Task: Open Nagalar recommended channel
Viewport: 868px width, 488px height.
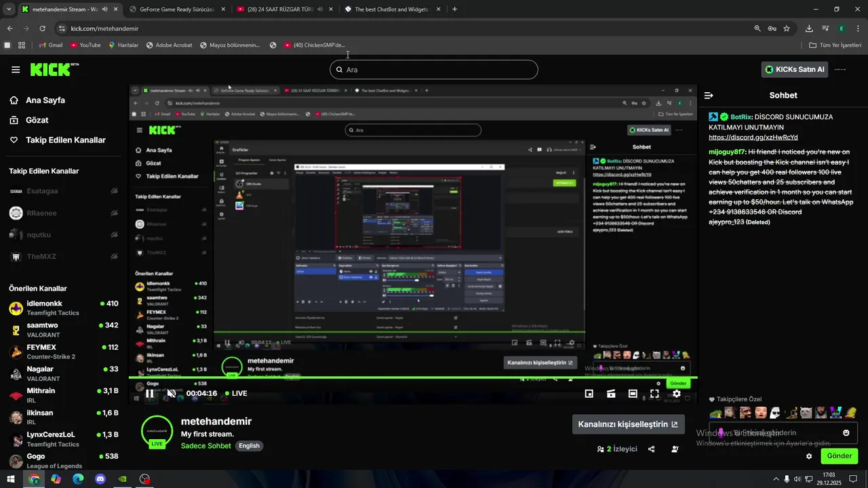Action: (64, 373)
